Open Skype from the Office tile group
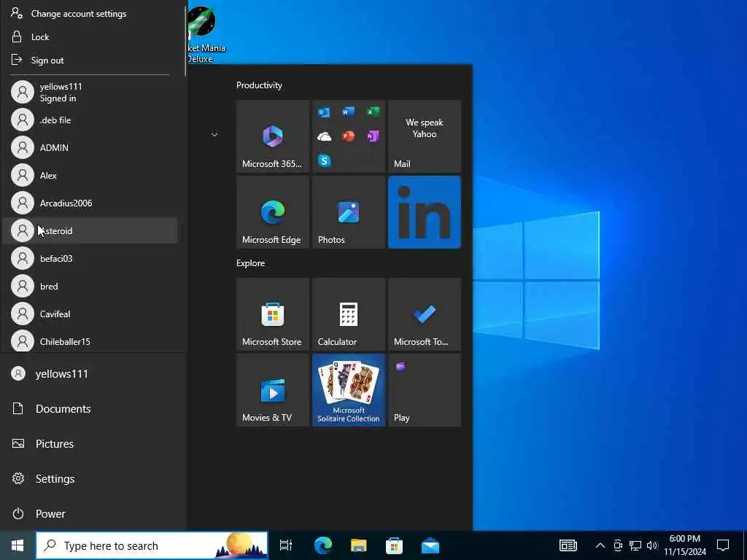The height and width of the screenshot is (560, 747). point(324,161)
